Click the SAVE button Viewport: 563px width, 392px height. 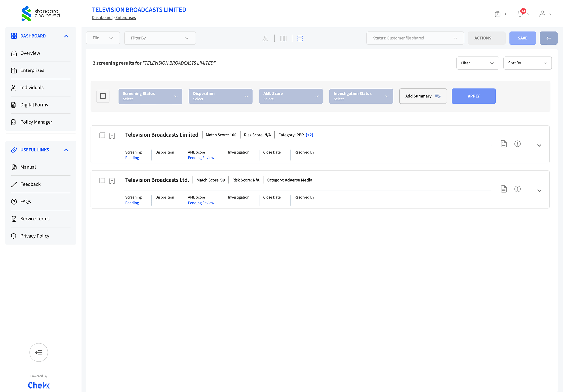(523, 38)
